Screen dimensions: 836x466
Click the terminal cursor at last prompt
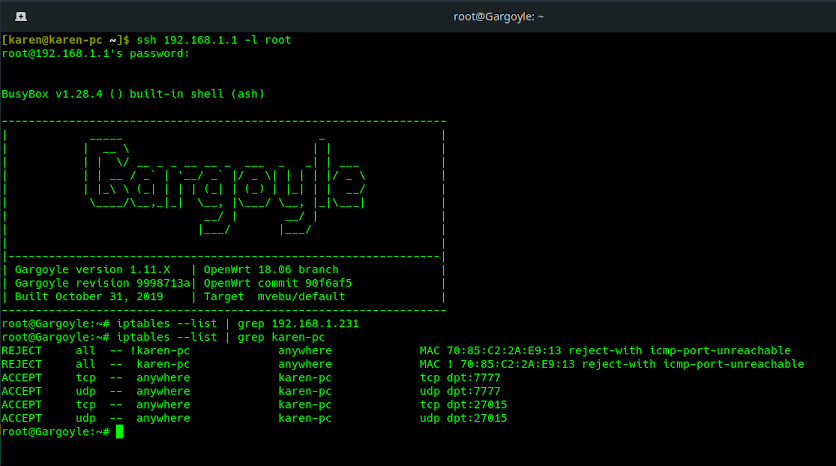click(x=119, y=431)
